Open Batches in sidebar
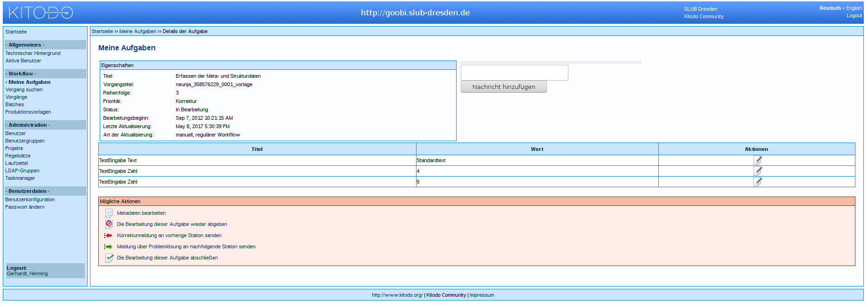The width and height of the screenshot is (868, 307). (x=14, y=104)
